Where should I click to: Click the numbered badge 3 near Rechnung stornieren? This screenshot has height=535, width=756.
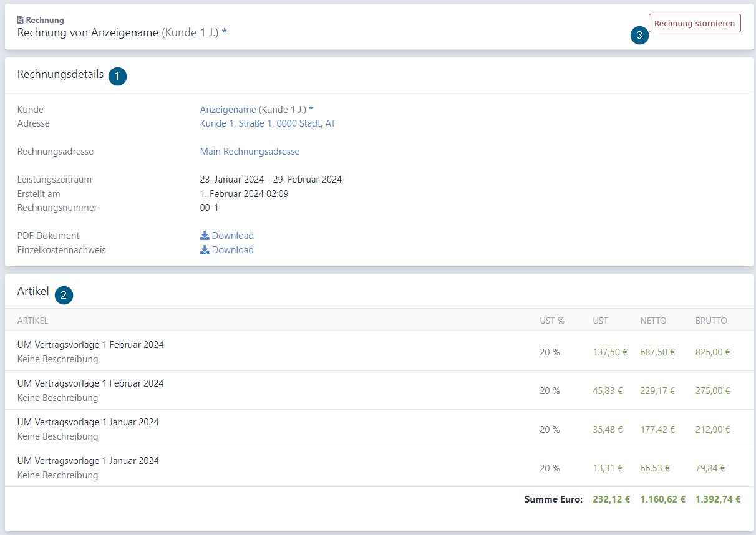pos(639,36)
